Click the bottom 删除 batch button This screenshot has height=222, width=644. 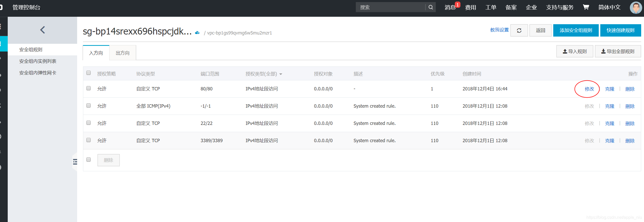pyautogui.click(x=108, y=160)
